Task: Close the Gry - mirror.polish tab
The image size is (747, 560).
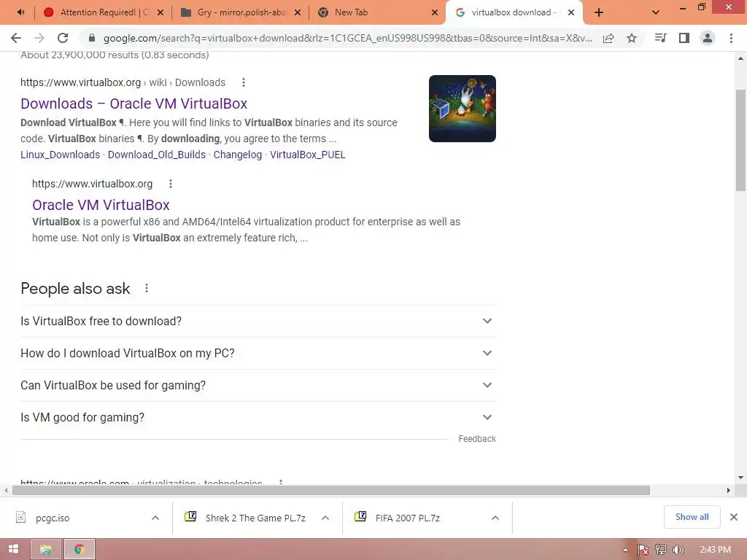Action: 298,12
